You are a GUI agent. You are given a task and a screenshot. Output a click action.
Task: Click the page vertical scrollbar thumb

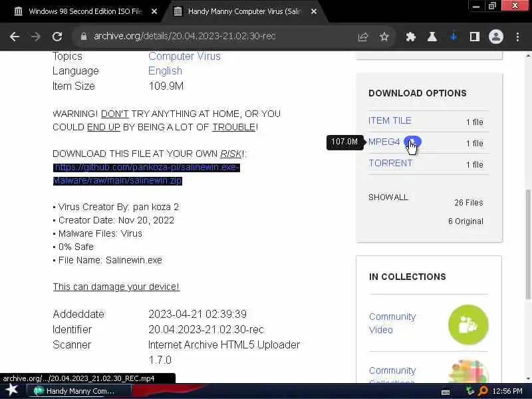[x=528, y=244]
